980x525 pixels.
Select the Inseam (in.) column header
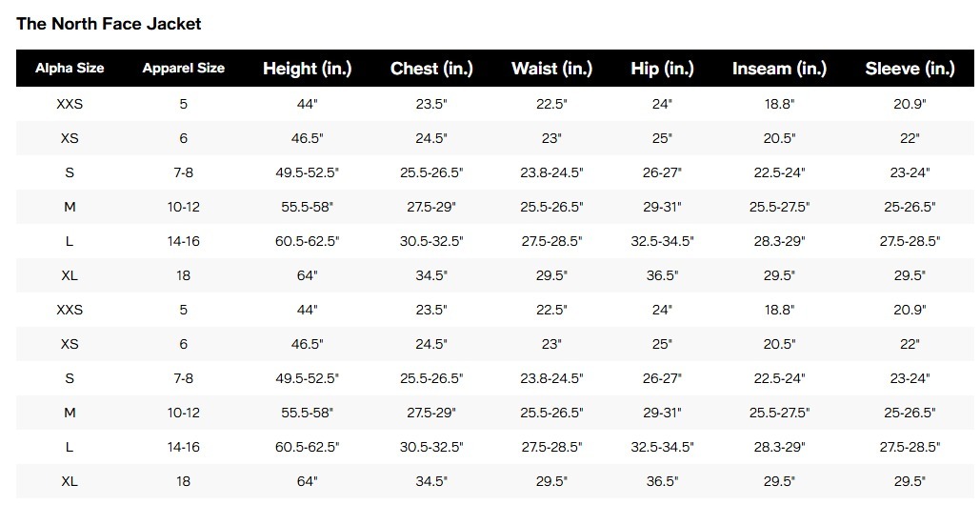pos(779,69)
